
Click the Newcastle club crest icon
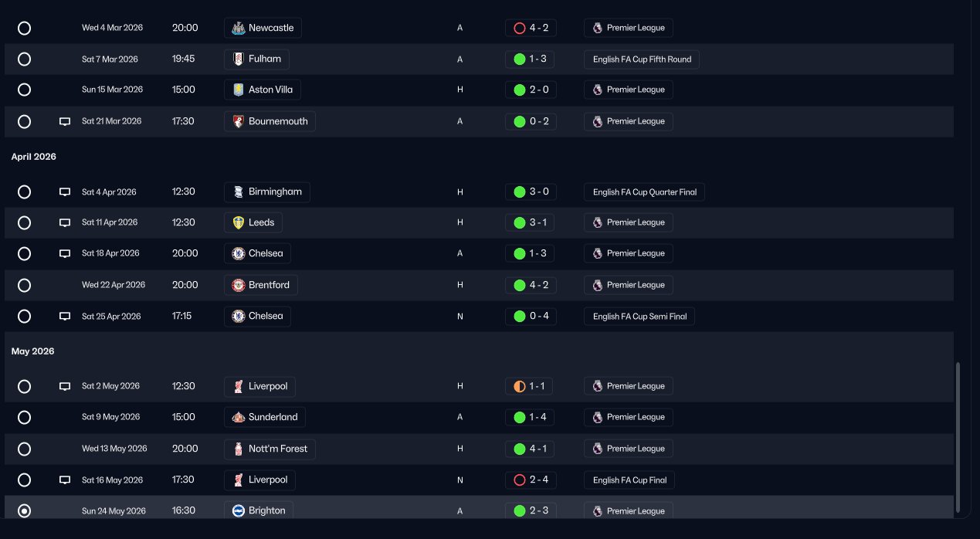point(238,28)
